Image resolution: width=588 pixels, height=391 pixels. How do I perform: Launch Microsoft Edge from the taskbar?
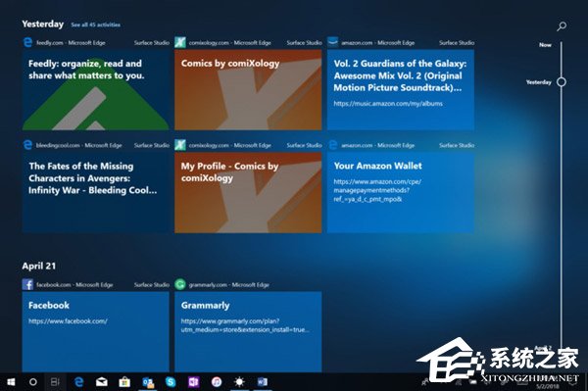[78, 382]
